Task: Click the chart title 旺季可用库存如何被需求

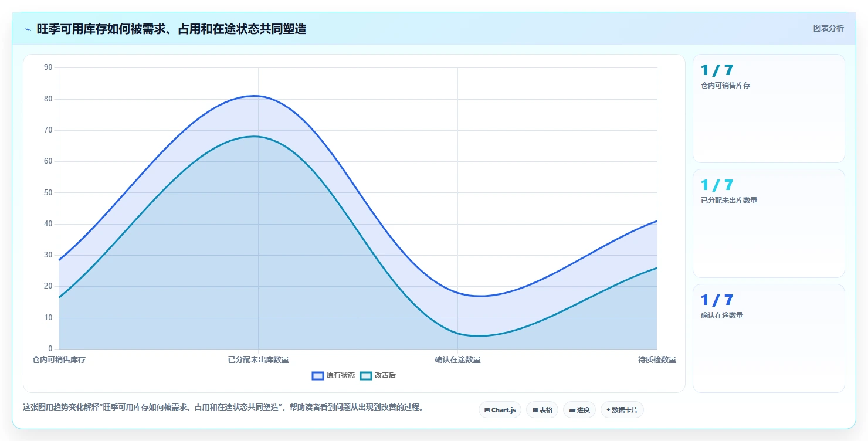Action: tap(171, 29)
